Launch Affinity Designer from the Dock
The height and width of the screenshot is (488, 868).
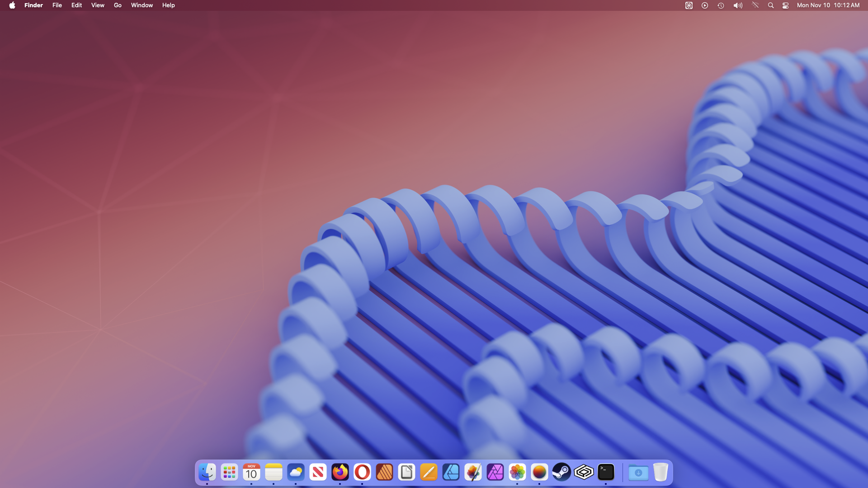coord(451,473)
